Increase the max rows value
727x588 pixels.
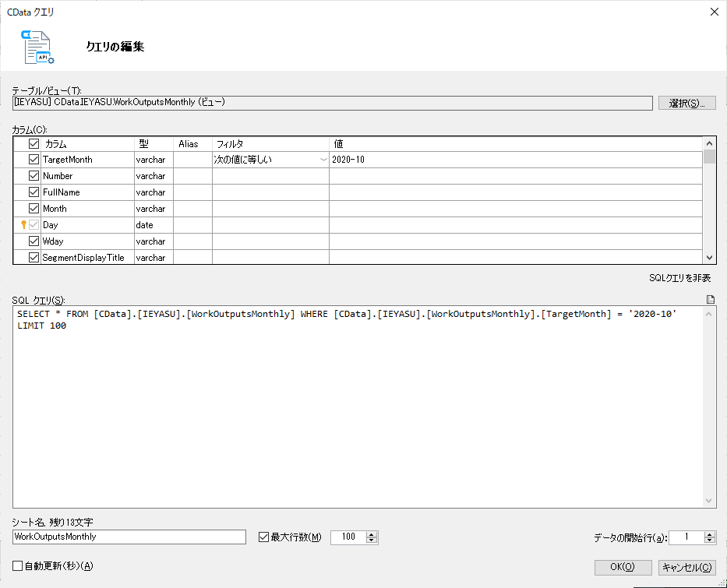pyautogui.click(x=372, y=534)
